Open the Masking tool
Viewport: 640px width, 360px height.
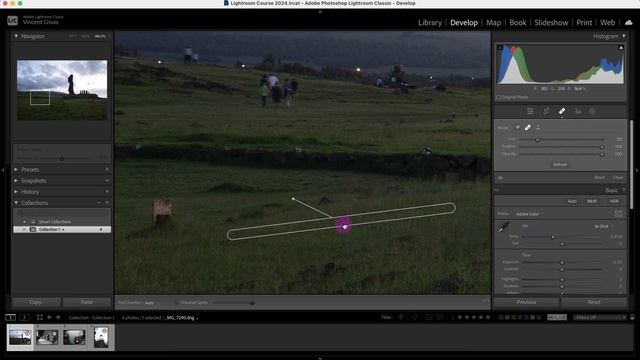pyautogui.click(x=592, y=111)
